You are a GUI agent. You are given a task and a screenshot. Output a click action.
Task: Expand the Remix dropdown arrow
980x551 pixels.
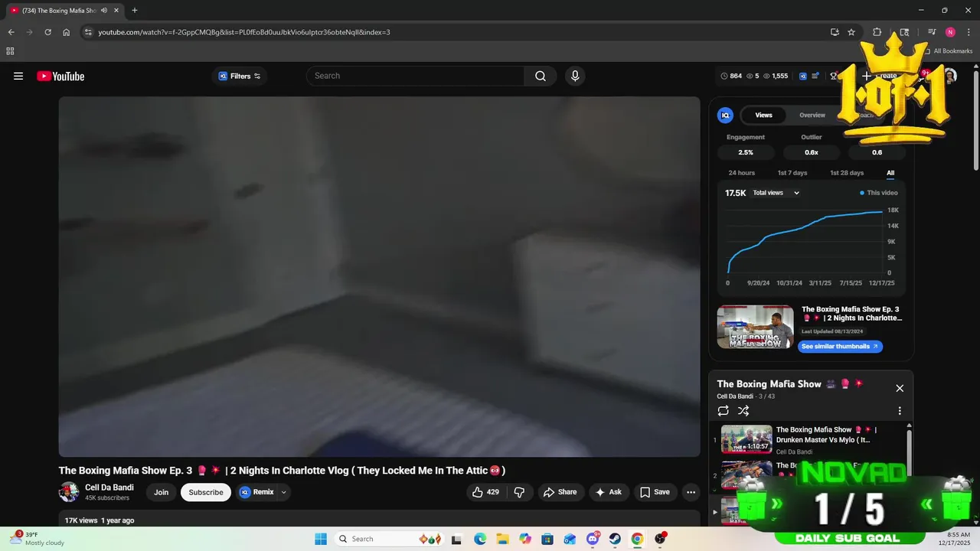[284, 492]
